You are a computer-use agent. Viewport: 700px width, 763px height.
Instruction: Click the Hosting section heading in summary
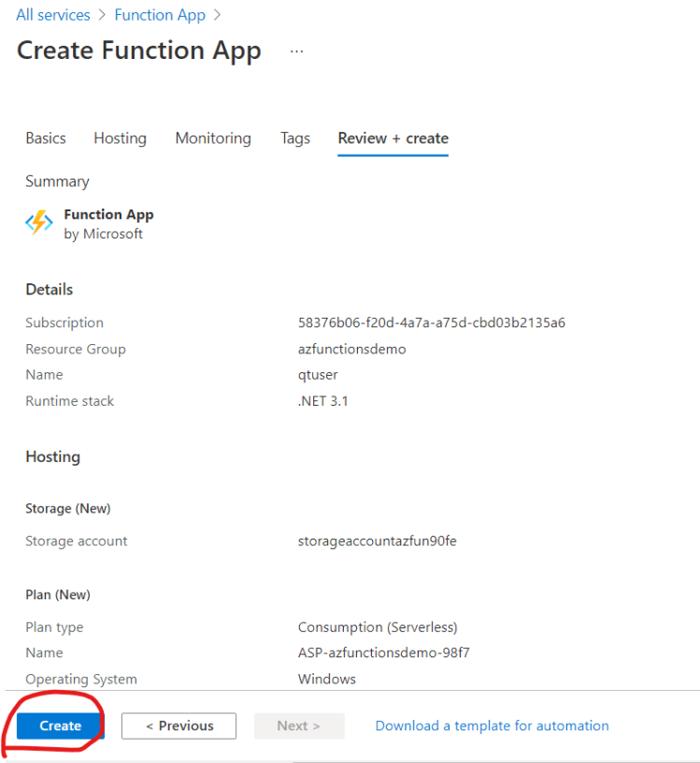[53, 457]
